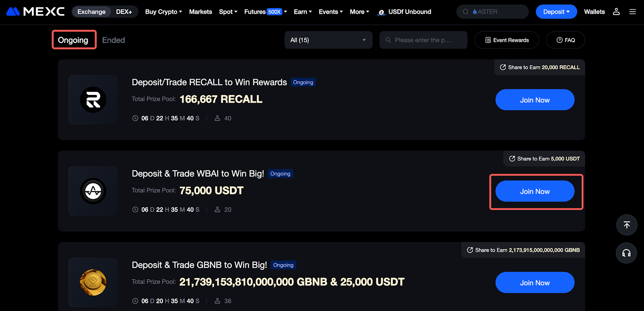644x311 pixels.
Task: Open Event Rewards page
Action: pyautogui.click(x=507, y=40)
